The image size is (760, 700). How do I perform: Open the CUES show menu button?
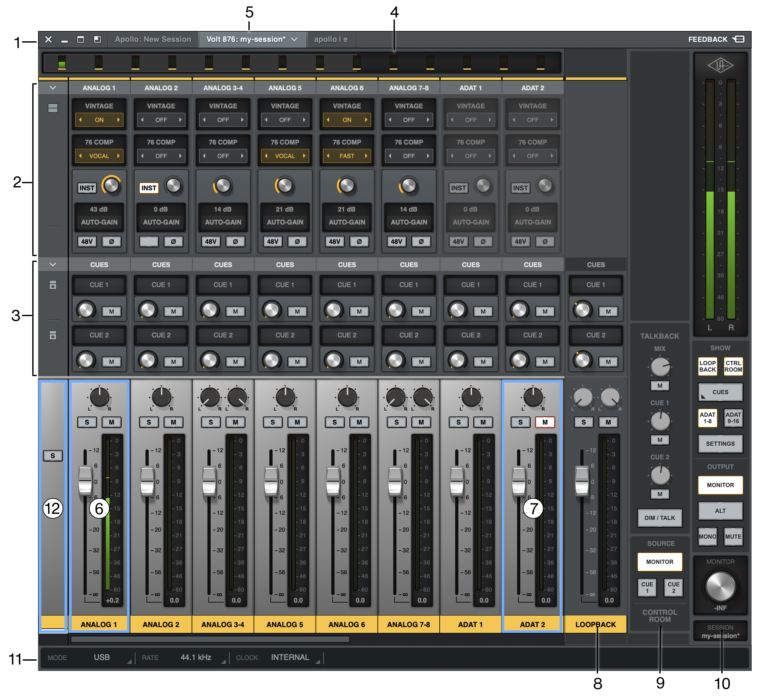(720, 392)
